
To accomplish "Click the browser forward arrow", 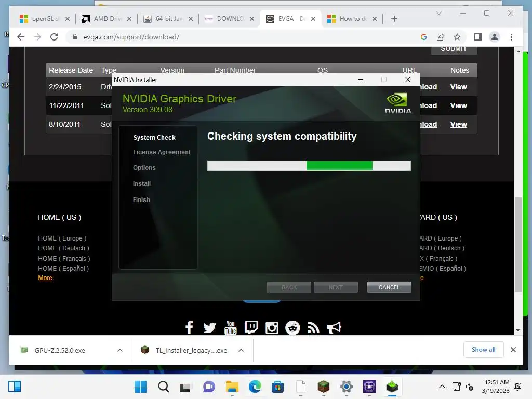I will pos(37,37).
